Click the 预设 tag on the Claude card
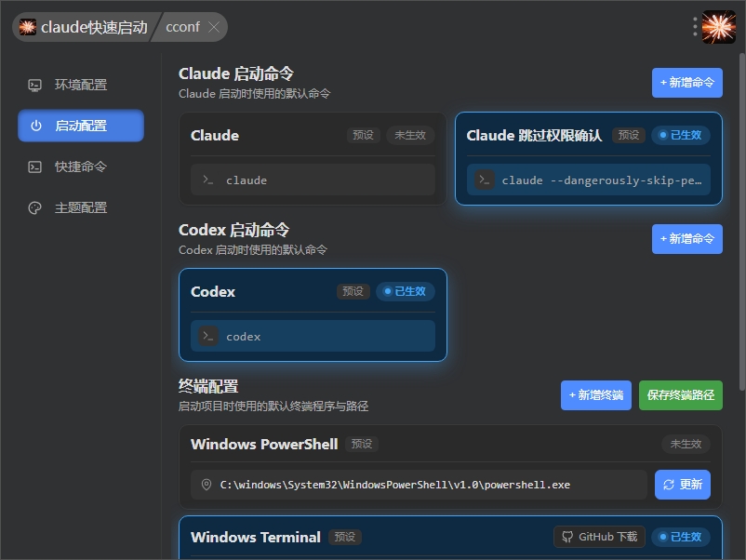 tap(363, 135)
